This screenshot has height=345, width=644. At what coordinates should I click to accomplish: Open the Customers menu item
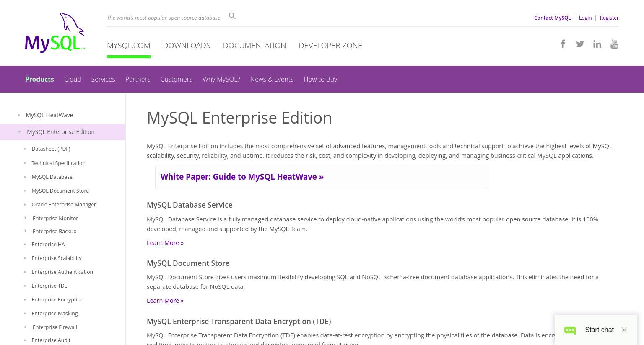177,79
